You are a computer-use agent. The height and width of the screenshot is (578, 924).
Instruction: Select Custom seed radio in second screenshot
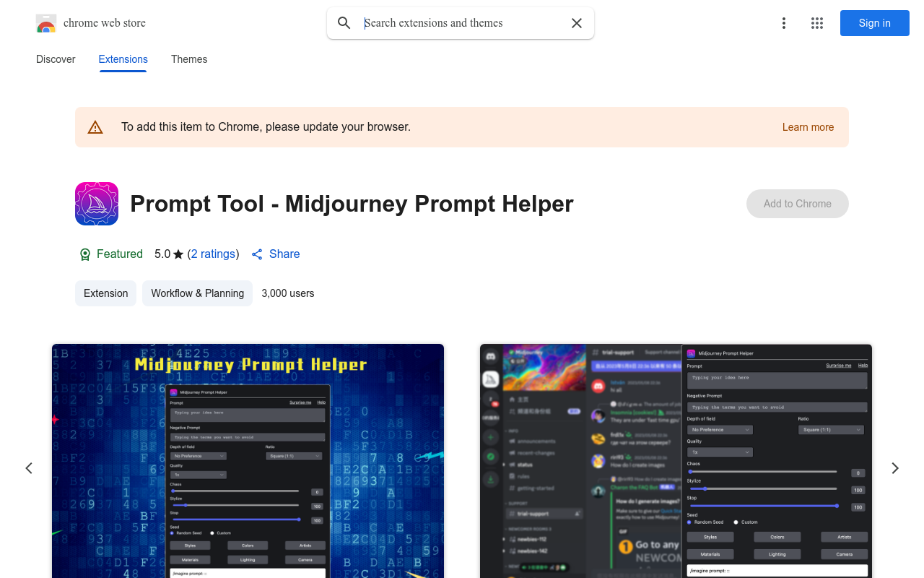(736, 522)
